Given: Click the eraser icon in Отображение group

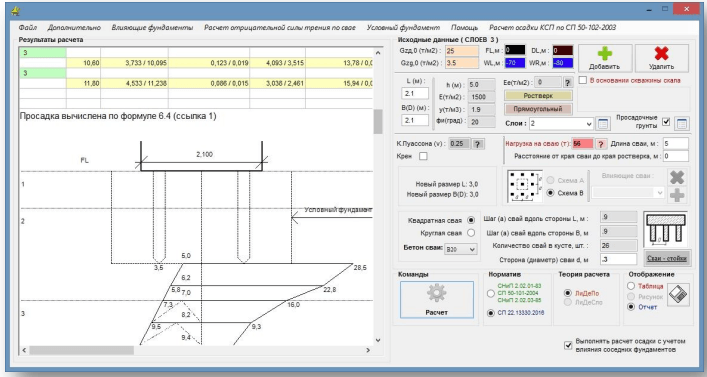Looking at the screenshot, I should coord(678,295).
